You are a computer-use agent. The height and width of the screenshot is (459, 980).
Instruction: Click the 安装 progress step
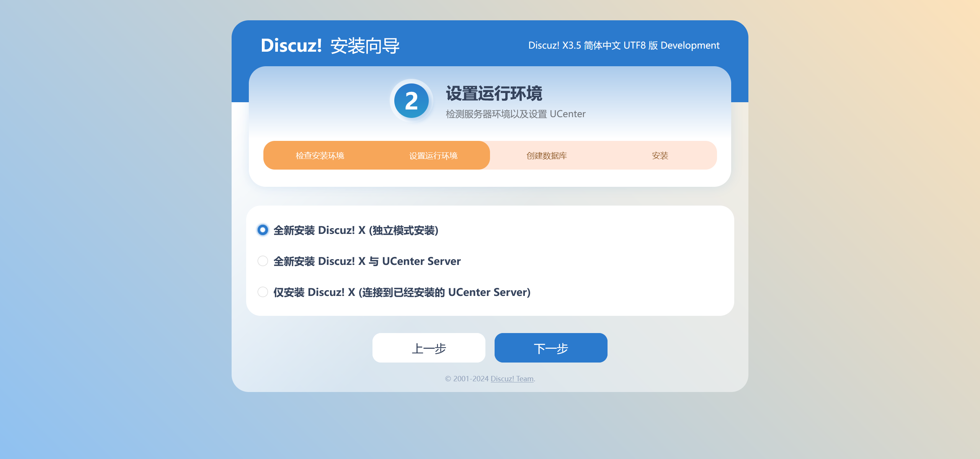pyautogui.click(x=660, y=156)
